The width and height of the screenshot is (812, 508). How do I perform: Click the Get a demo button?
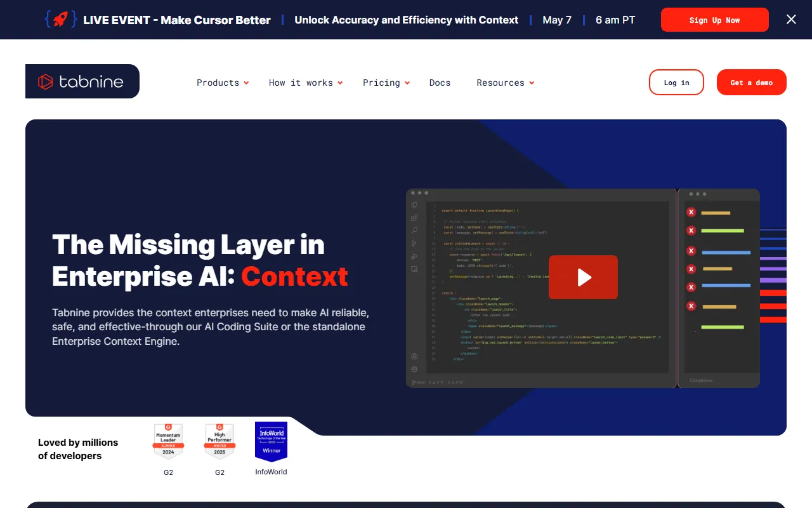point(751,83)
